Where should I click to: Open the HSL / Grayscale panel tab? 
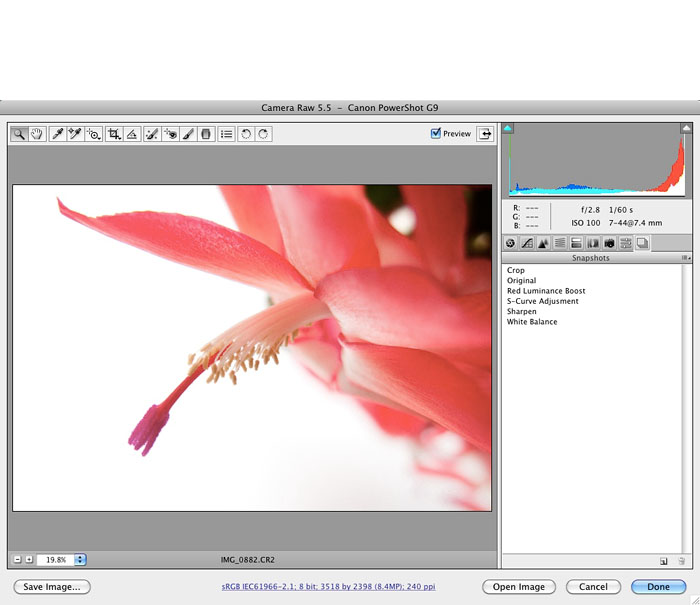click(x=560, y=243)
